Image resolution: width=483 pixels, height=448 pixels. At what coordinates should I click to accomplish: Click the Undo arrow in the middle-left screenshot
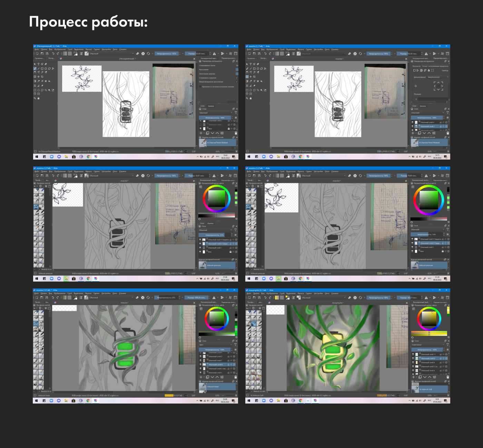(53, 176)
